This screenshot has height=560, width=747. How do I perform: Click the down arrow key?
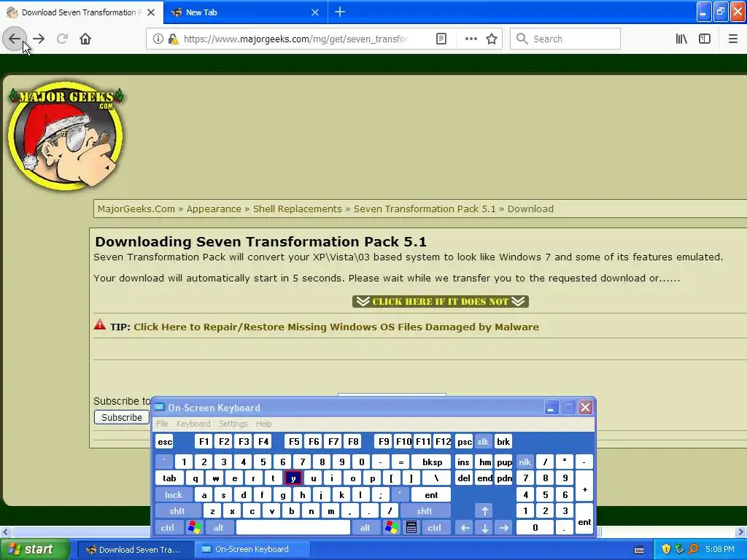click(484, 528)
